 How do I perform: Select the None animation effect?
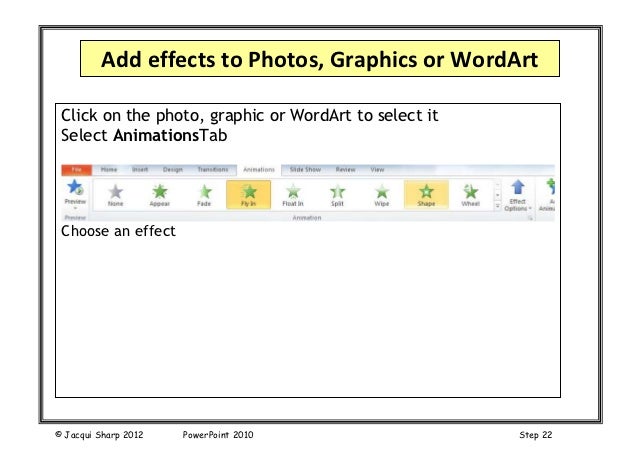click(x=116, y=195)
